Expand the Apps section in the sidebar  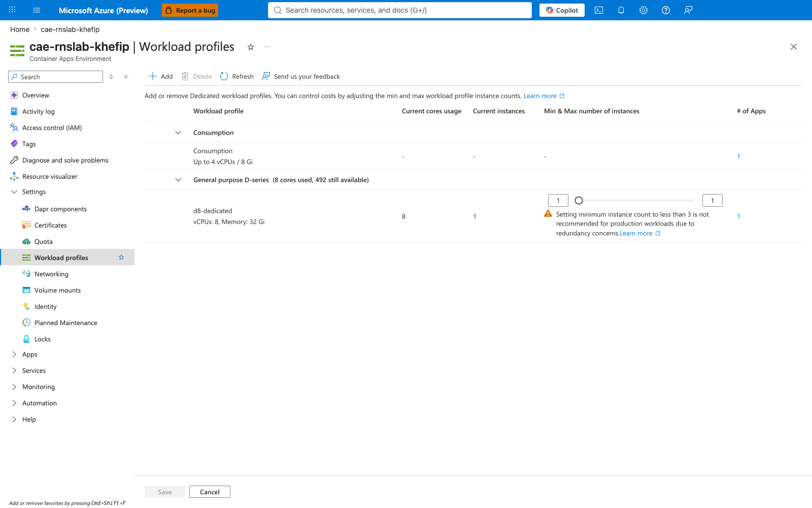click(14, 355)
